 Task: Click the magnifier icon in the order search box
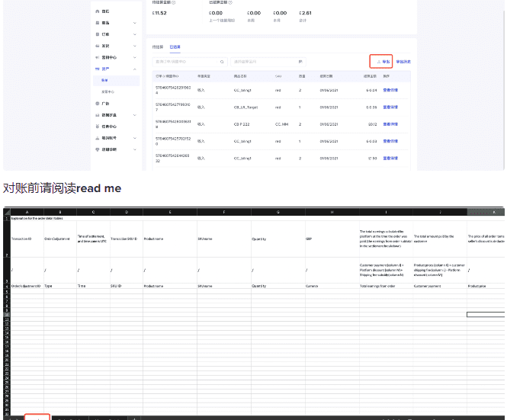point(222,62)
